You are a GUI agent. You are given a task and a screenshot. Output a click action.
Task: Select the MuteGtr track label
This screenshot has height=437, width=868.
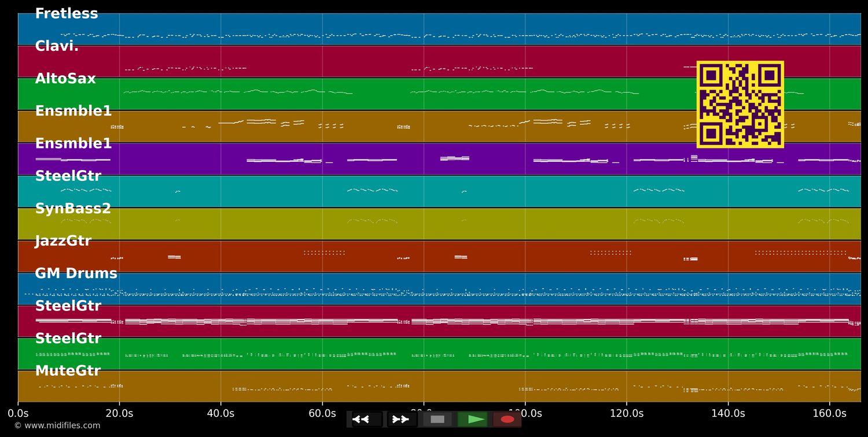coord(68,371)
